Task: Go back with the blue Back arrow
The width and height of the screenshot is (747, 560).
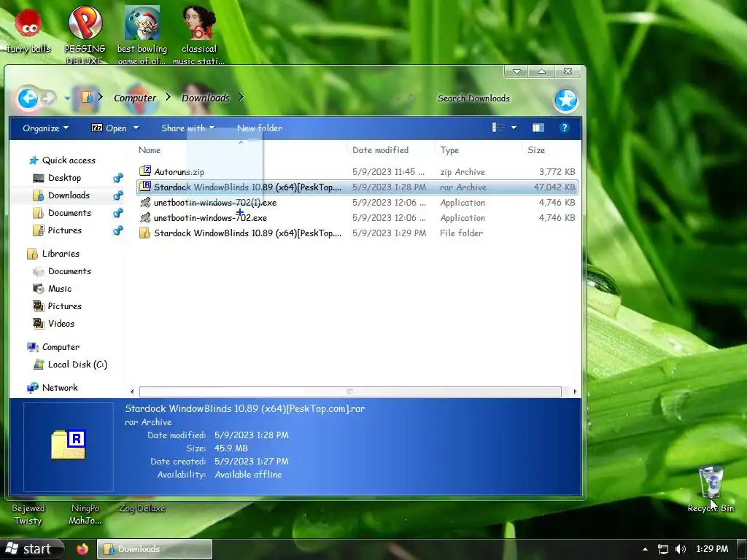Action: (x=28, y=98)
